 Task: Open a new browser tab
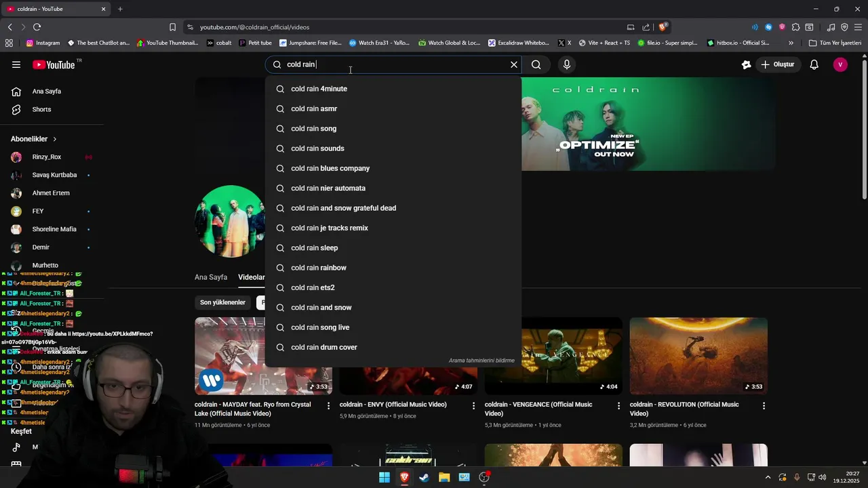pyautogui.click(x=120, y=9)
